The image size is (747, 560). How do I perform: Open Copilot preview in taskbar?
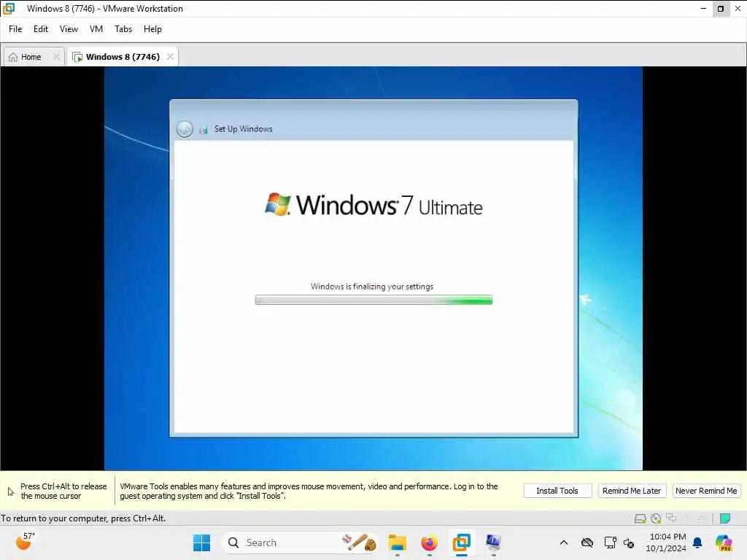(x=724, y=542)
